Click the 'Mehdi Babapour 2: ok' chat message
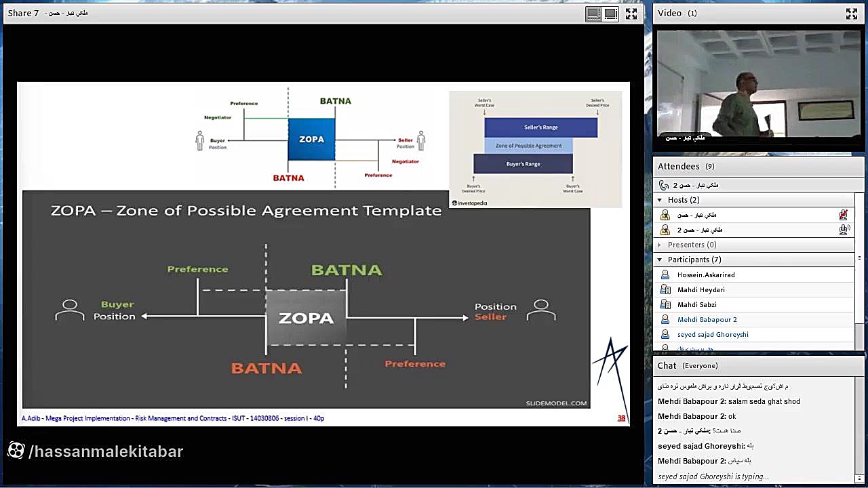The height and width of the screenshot is (488, 868). click(696, 416)
